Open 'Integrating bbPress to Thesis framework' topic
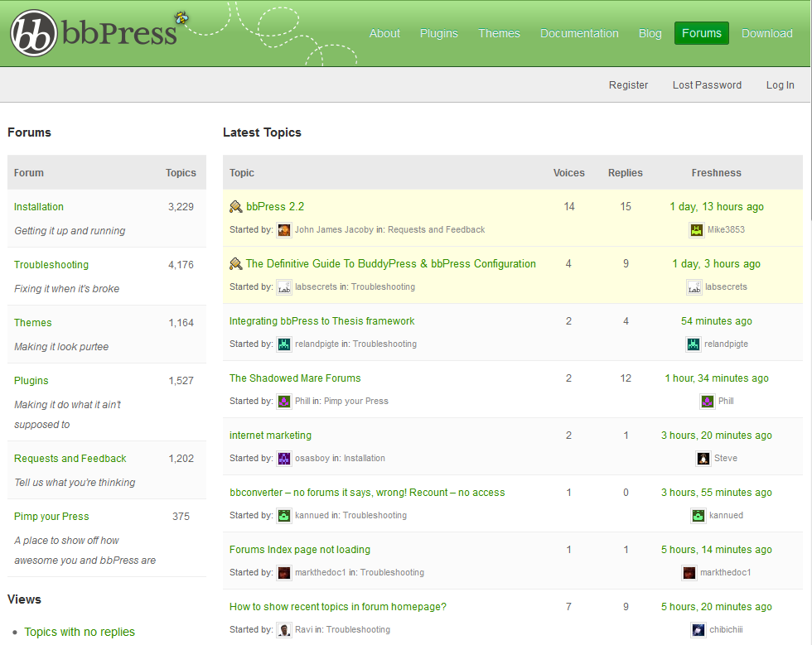Screen dimensions: 812x645 321,321
